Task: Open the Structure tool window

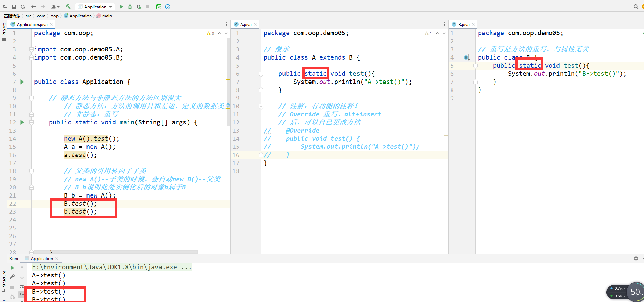Action: click(x=4, y=281)
